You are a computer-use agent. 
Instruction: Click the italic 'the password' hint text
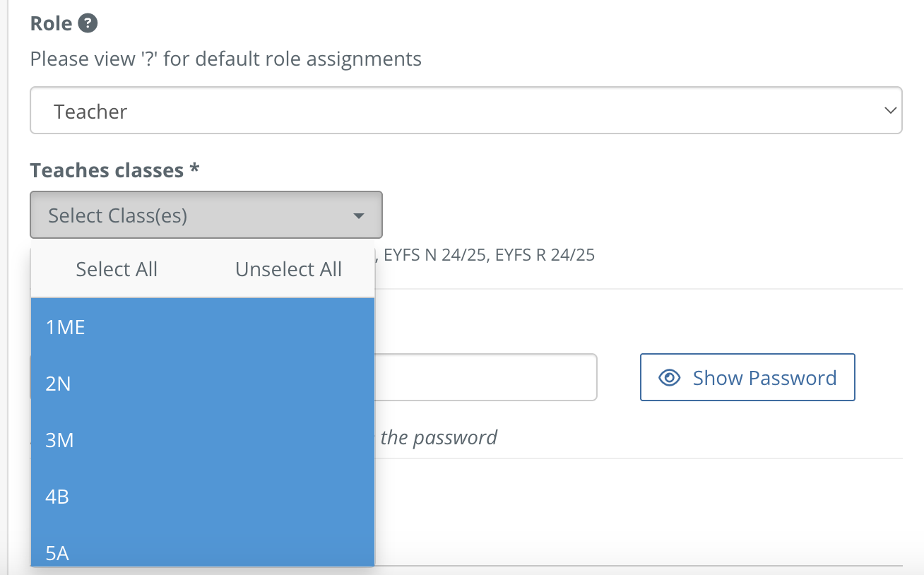(x=439, y=437)
